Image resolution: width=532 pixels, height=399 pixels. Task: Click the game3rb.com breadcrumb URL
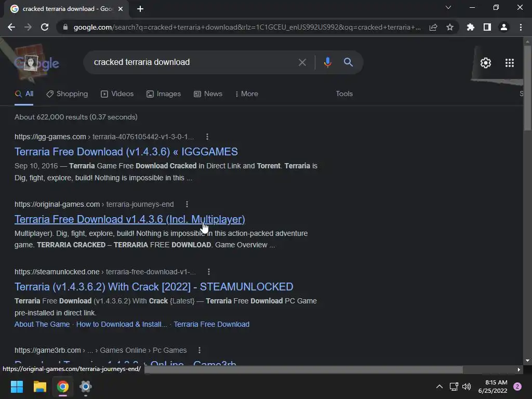[100, 350]
